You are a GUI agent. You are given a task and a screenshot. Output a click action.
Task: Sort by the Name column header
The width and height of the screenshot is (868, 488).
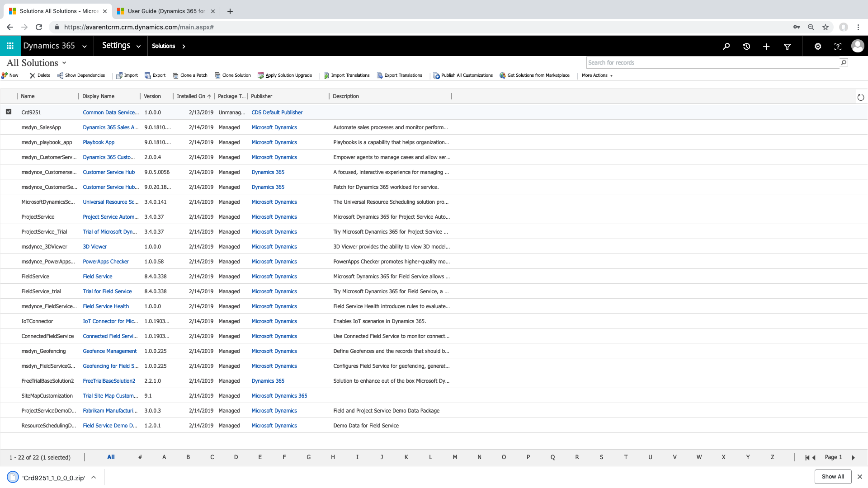(28, 96)
